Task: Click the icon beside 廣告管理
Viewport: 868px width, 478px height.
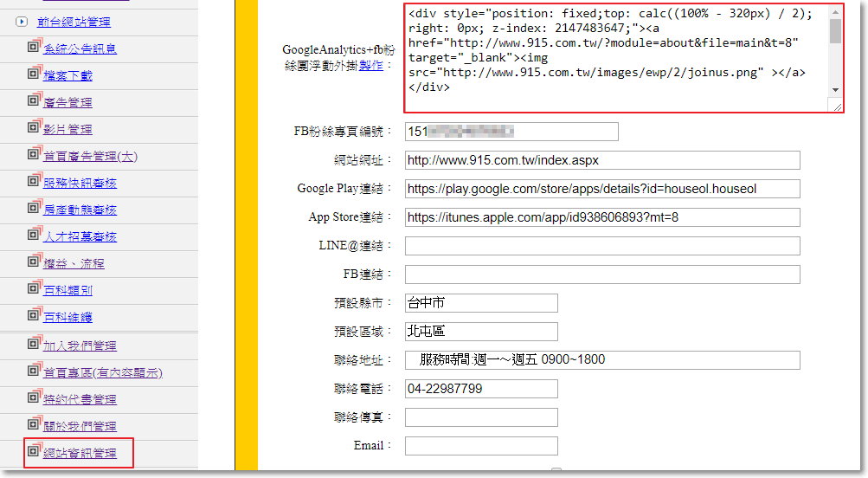Action: 35,101
